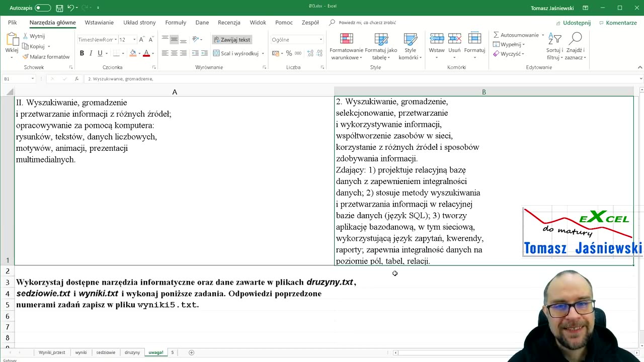Open Formatowanie warunkowe menu
This screenshot has height=362, width=644.
point(346,47)
